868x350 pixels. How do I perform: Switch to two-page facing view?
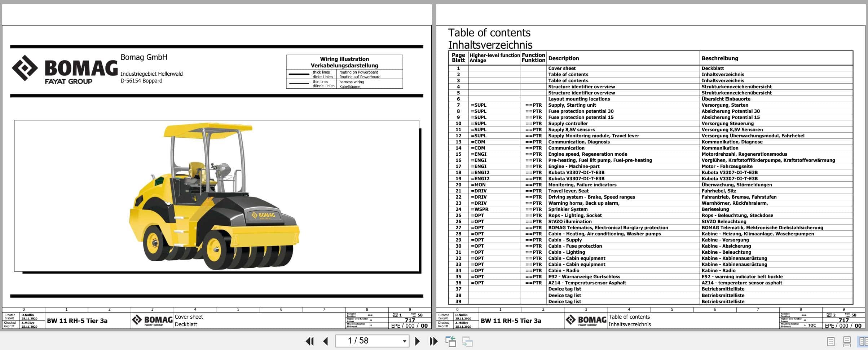(863, 341)
